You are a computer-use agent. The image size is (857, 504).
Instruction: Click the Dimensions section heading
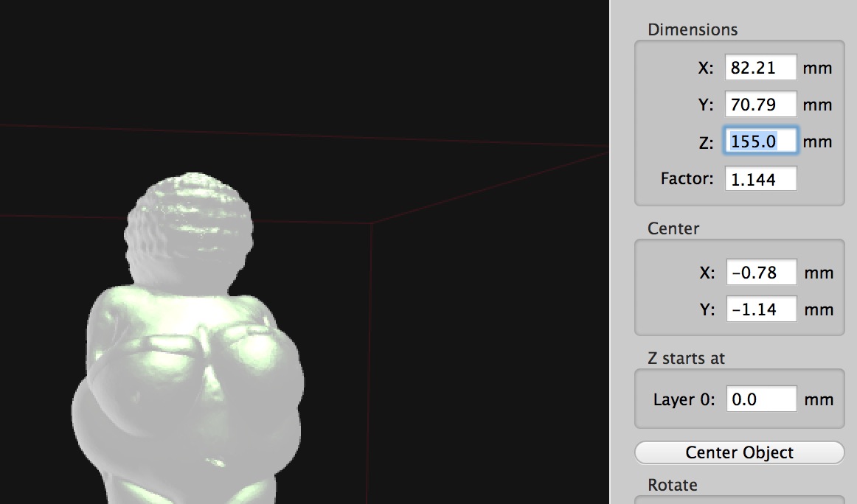pyautogui.click(x=693, y=29)
